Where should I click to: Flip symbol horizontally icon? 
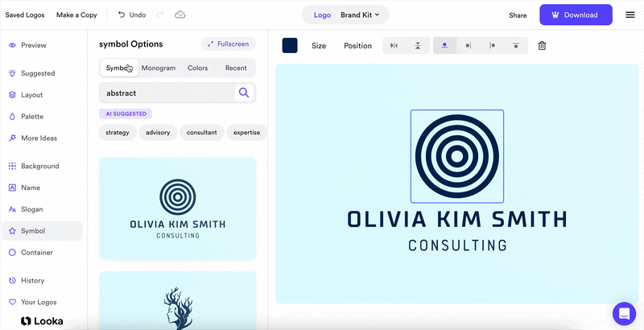pyautogui.click(x=394, y=46)
